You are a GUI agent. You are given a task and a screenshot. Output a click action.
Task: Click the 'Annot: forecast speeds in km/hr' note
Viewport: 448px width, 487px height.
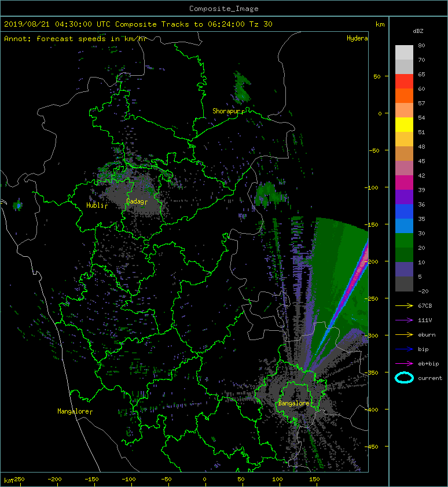pos(75,39)
